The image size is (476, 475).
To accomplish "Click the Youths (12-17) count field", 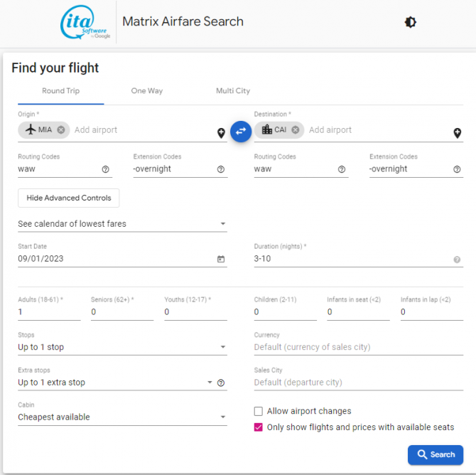I will coord(195,312).
